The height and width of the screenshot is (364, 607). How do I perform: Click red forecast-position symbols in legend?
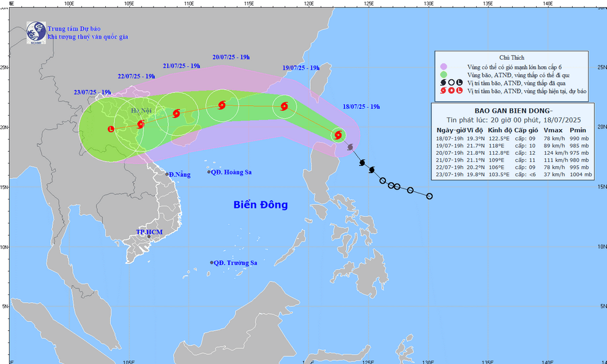451,91
